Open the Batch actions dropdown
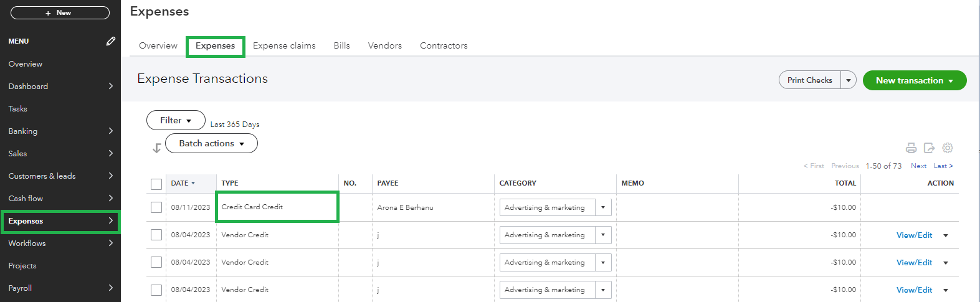This screenshot has width=980, height=302. click(211, 143)
